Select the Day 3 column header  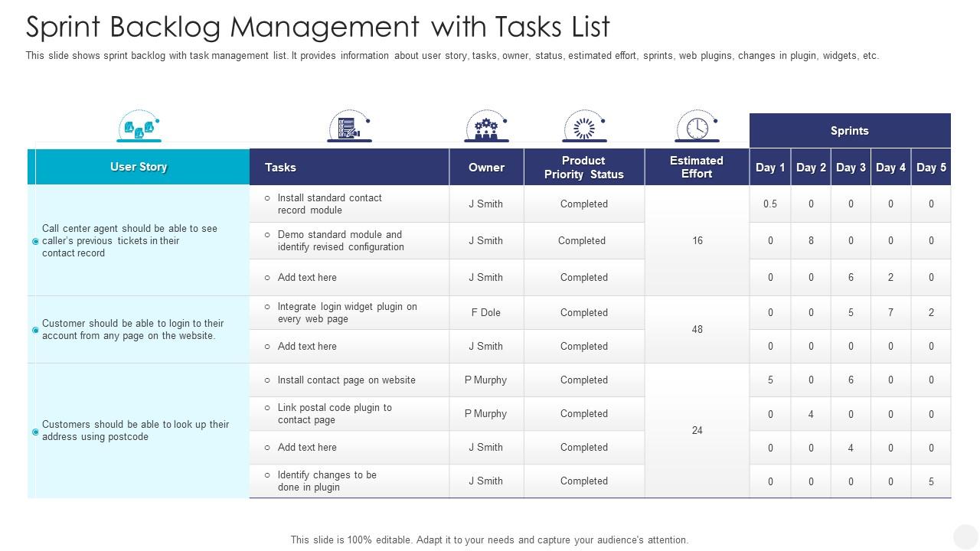(x=851, y=167)
